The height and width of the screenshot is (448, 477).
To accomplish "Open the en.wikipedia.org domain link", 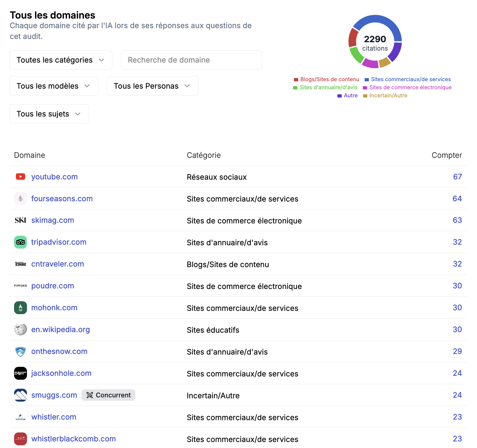I will point(61,329).
